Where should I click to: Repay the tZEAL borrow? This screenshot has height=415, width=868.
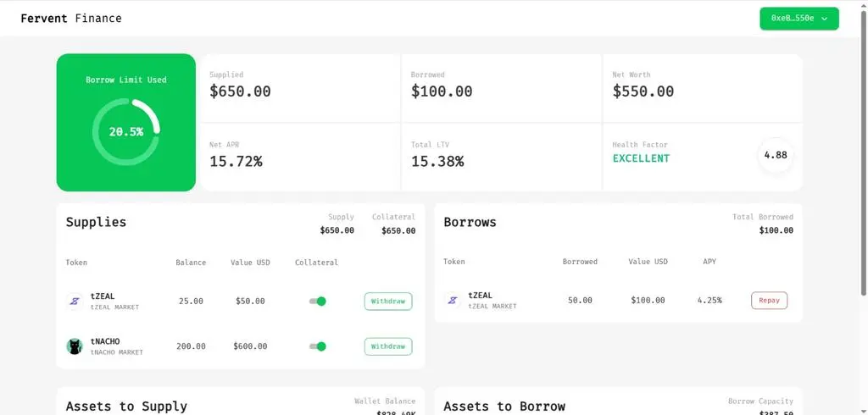click(x=769, y=301)
